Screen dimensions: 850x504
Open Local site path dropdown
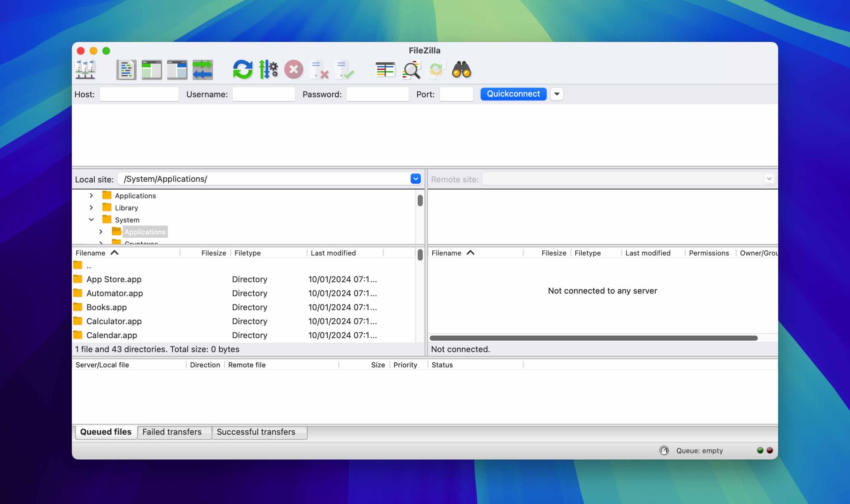[415, 179]
